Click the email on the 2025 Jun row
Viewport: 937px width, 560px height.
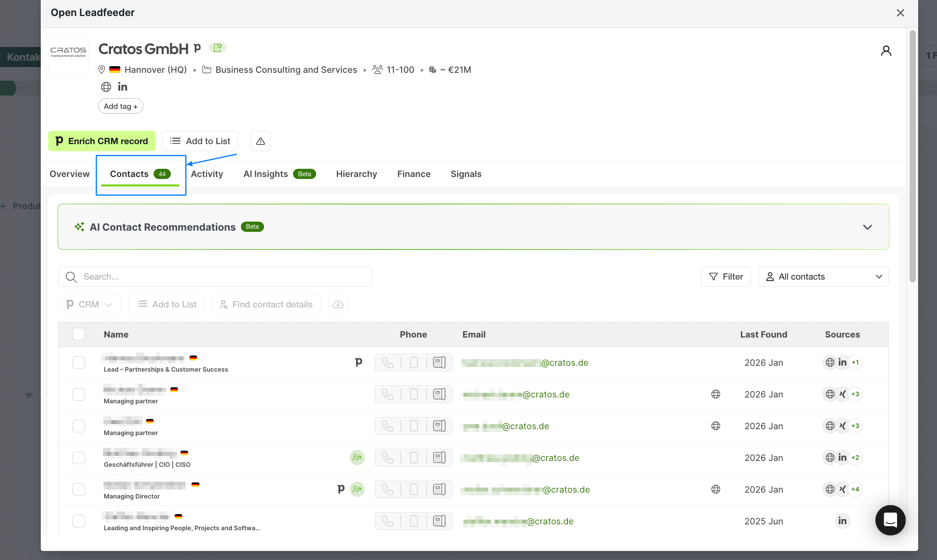pos(518,521)
